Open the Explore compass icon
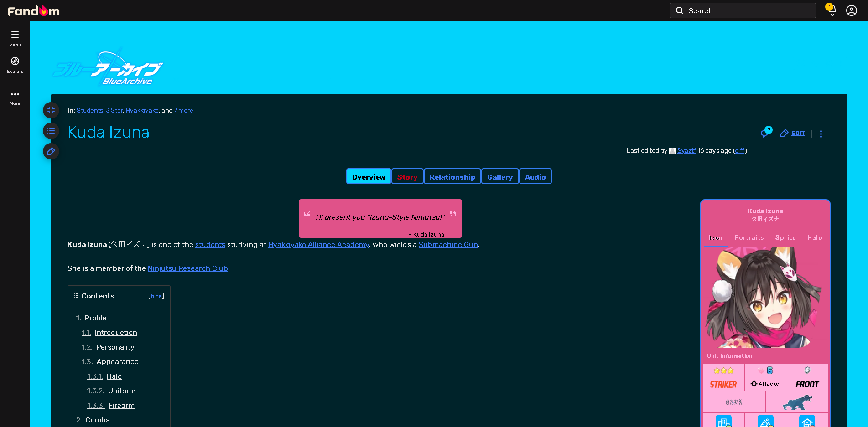This screenshot has height=427, width=868. 15,61
